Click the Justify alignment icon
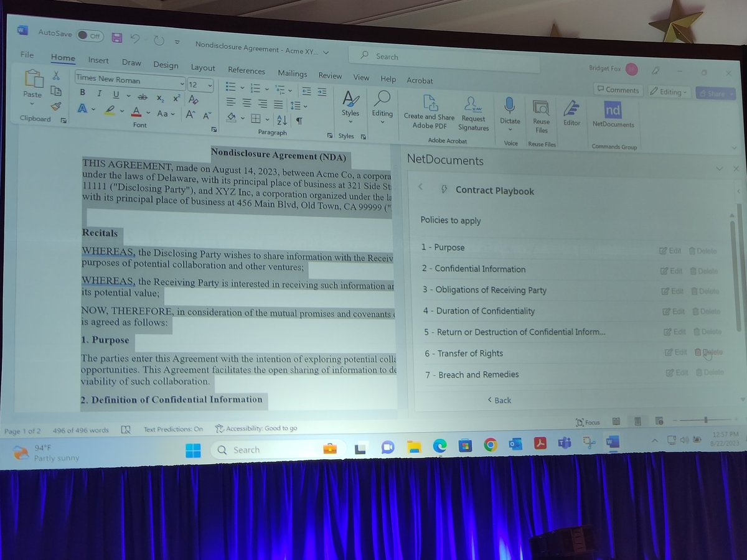 pyautogui.click(x=278, y=105)
